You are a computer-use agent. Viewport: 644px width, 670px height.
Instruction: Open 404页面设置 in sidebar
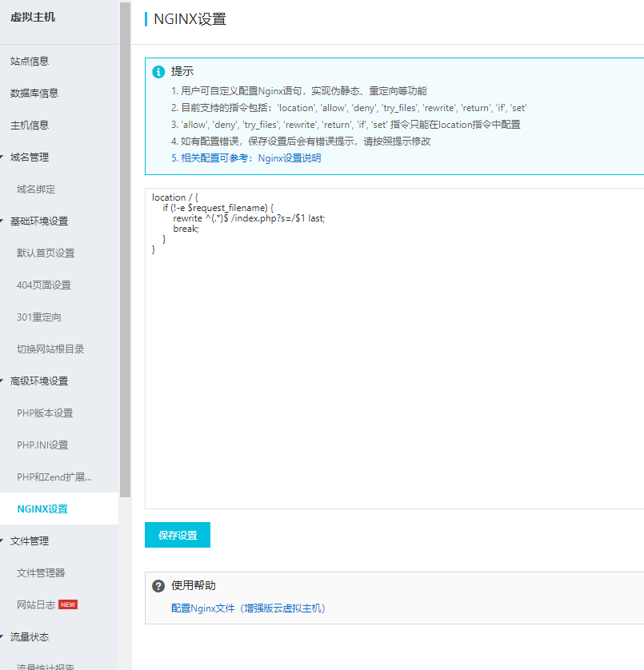tap(44, 285)
